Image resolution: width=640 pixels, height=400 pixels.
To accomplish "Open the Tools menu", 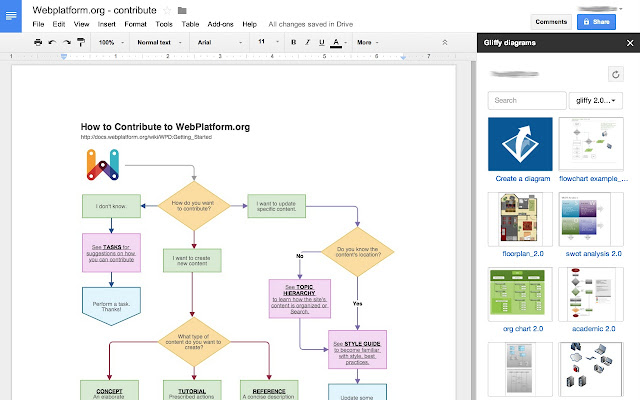I will pyautogui.click(x=164, y=24).
